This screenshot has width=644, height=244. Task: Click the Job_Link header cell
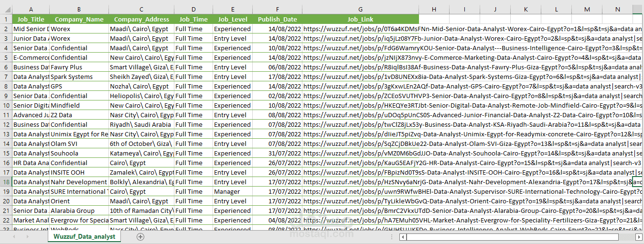pyautogui.click(x=361, y=19)
